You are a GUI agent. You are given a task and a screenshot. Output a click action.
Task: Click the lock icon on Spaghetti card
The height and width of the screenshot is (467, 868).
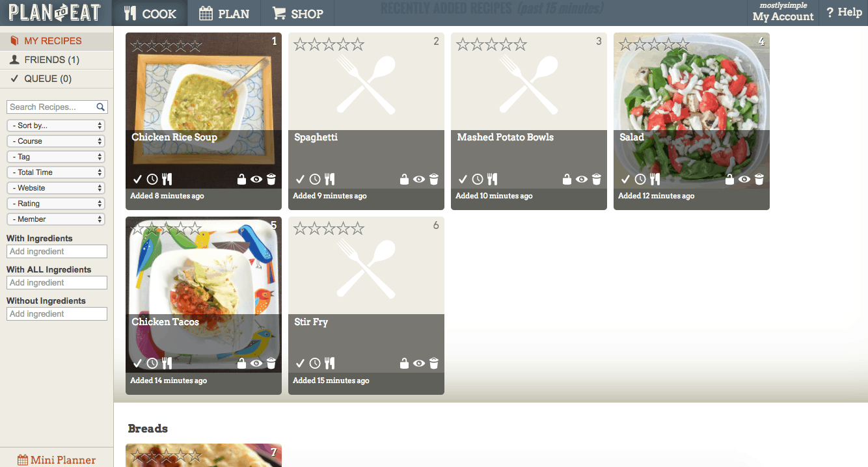[404, 180]
